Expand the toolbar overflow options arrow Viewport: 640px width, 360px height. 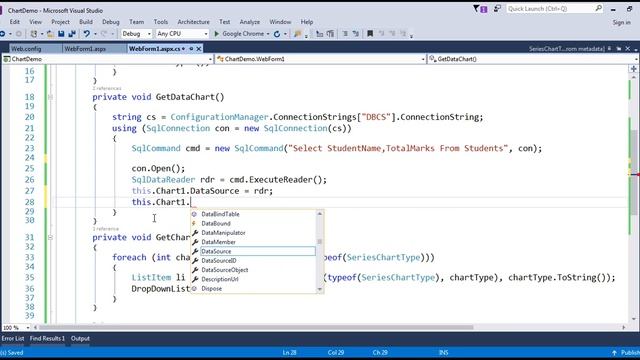pyautogui.click(x=411, y=36)
